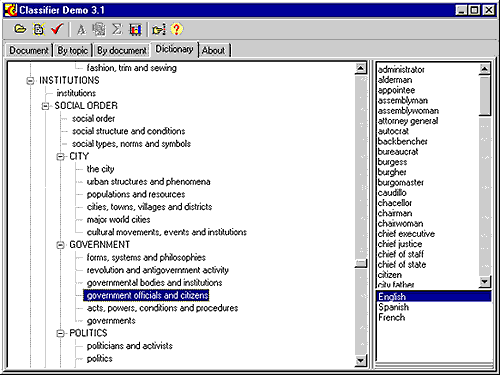Click the document copy icon beside sigma
The image size is (500, 375).
pyautogui.click(x=99, y=29)
